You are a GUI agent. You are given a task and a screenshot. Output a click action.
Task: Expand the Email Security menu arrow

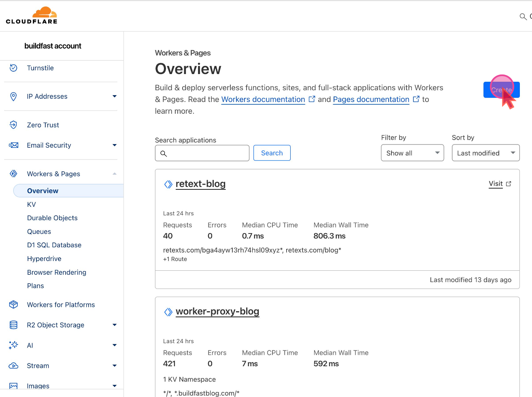click(x=115, y=145)
